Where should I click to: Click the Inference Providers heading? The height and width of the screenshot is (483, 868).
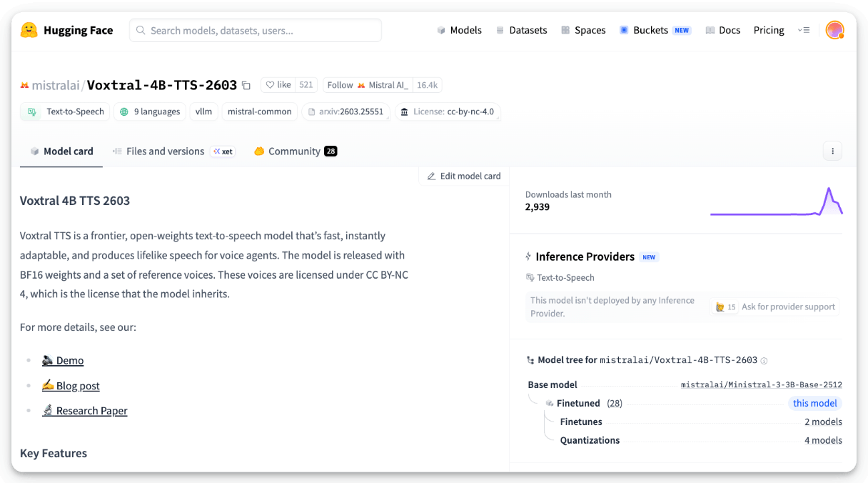pos(585,257)
